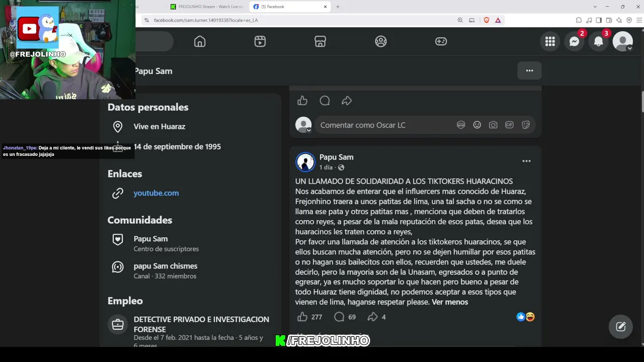This screenshot has height=362, width=644.
Task: Open profile options three-dot menu for Papu Sam
Action: pyautogui.click(x=529, y=71)
